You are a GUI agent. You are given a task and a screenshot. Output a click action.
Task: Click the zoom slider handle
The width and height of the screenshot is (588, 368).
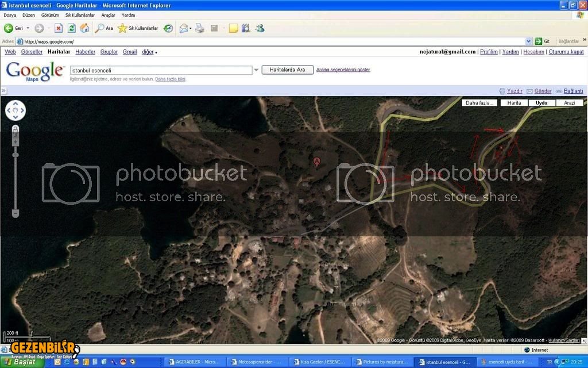click(16, 155)
